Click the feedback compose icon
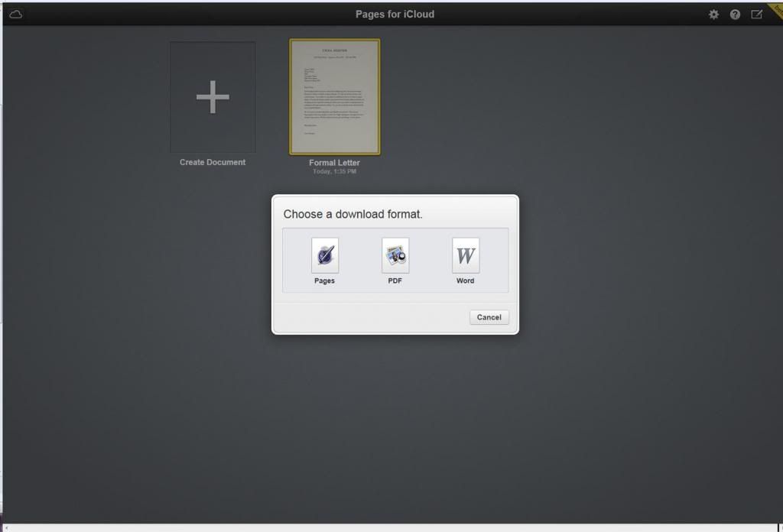783x532 pixels. point(756,15)
